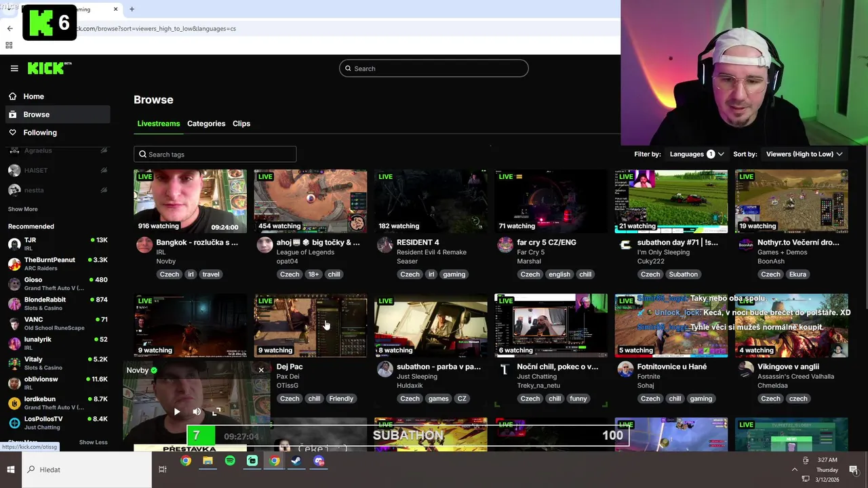Viewport: 868px width, 488px height.
Task: Click BoonAsh avatar on stream card
Action: [745, 245]
